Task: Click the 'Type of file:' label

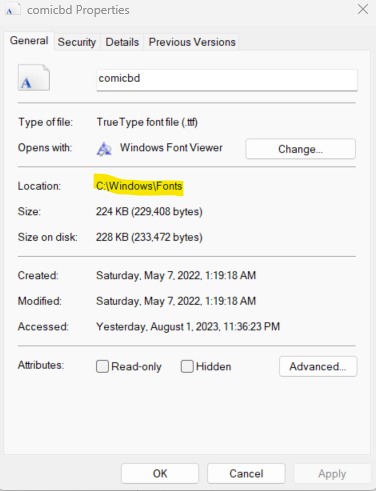Action: click(45, 122)
